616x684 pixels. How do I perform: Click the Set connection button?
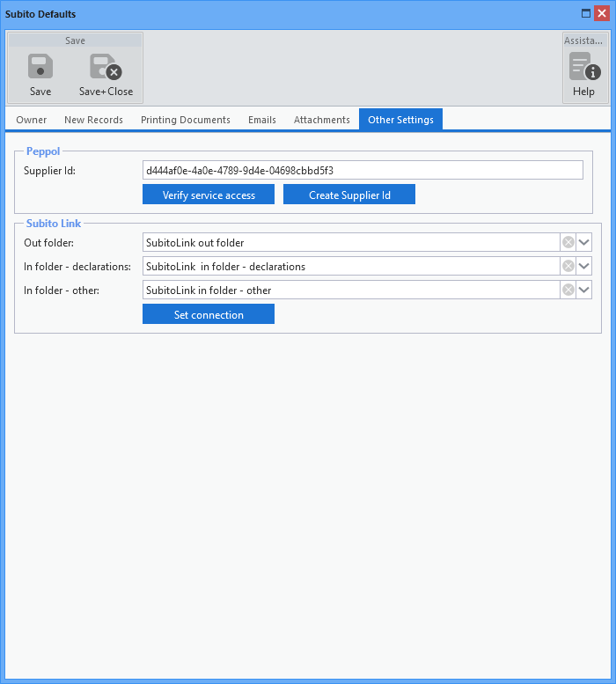coord(209,314)
